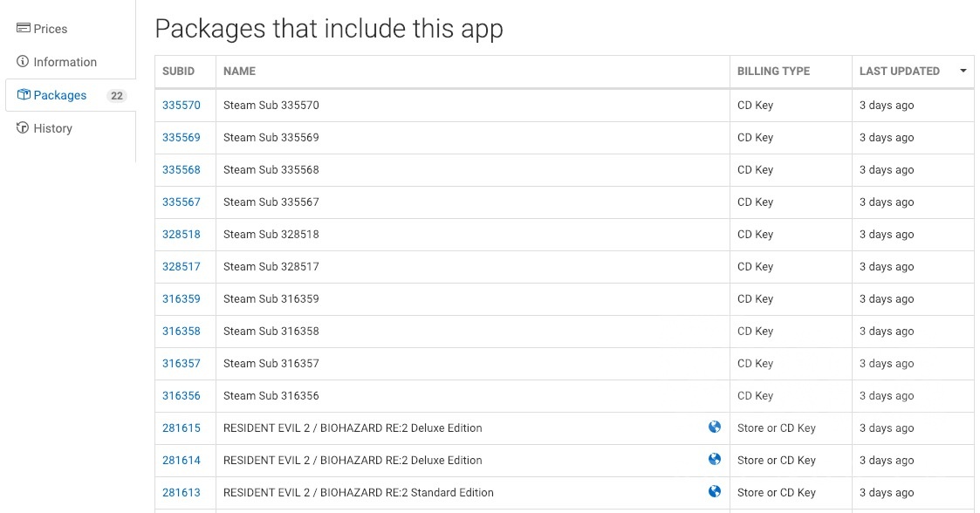Viewport: 980px width, 513px height.
Task: Toggle Last Updated sort arrow
Action: [963, 71]
